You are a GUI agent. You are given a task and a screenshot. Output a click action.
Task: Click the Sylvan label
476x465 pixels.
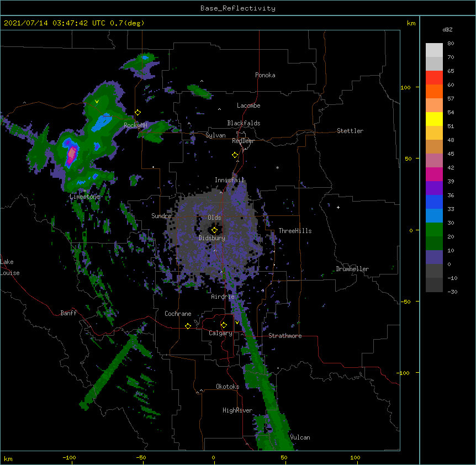tap(215, 135)
